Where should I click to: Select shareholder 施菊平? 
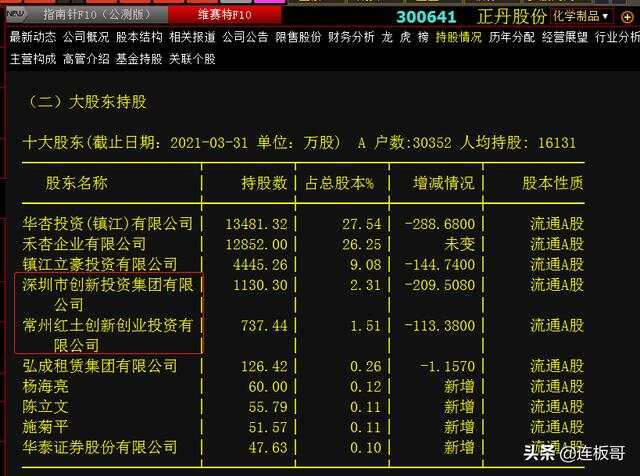tap(45, 427)
